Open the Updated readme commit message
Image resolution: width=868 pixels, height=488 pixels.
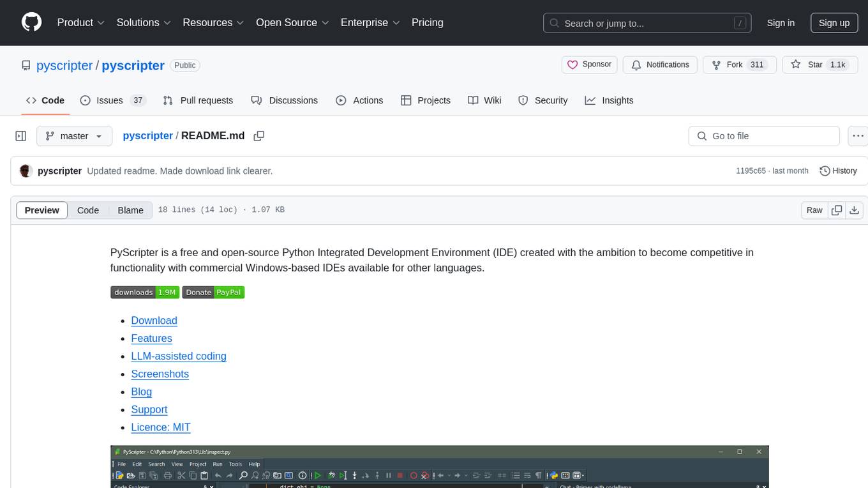click(180, 171)
